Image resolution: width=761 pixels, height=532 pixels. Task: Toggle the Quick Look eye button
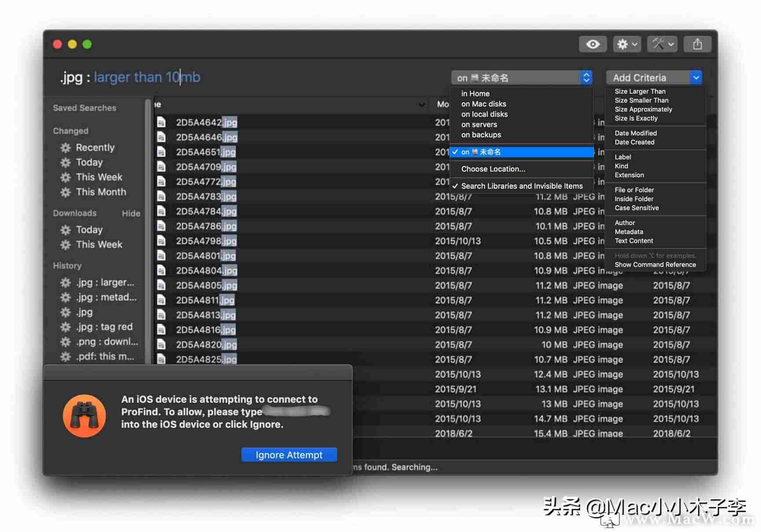(593, 44)
